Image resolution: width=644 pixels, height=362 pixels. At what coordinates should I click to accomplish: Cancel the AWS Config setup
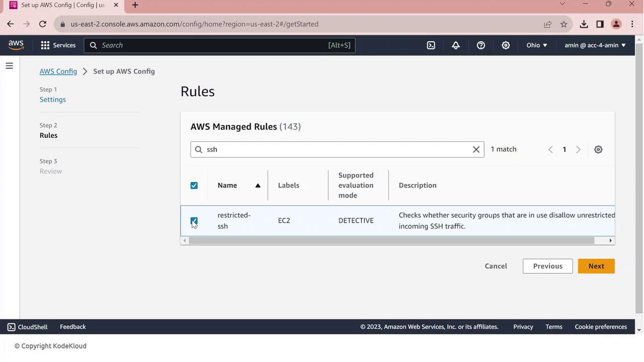tap(496, 266)
